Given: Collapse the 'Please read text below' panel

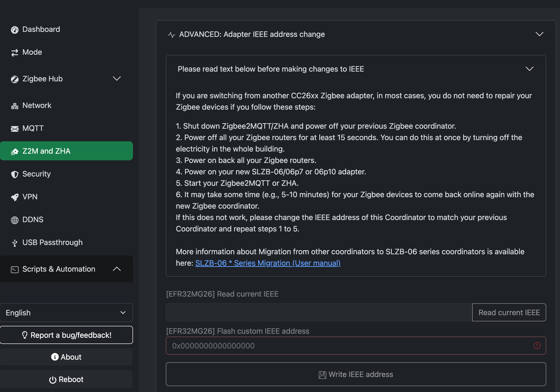Looking at the screenshot, I should click(x=529, y=69).
